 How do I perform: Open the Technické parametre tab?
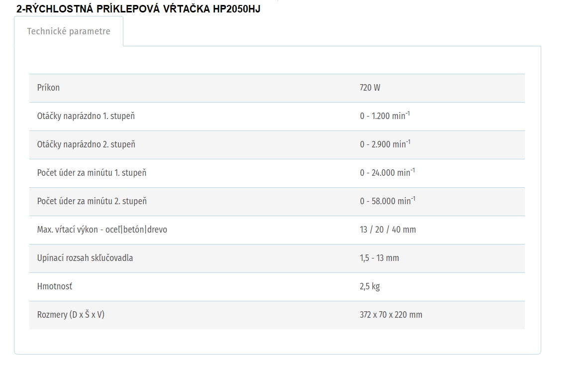tap(69, 31)
